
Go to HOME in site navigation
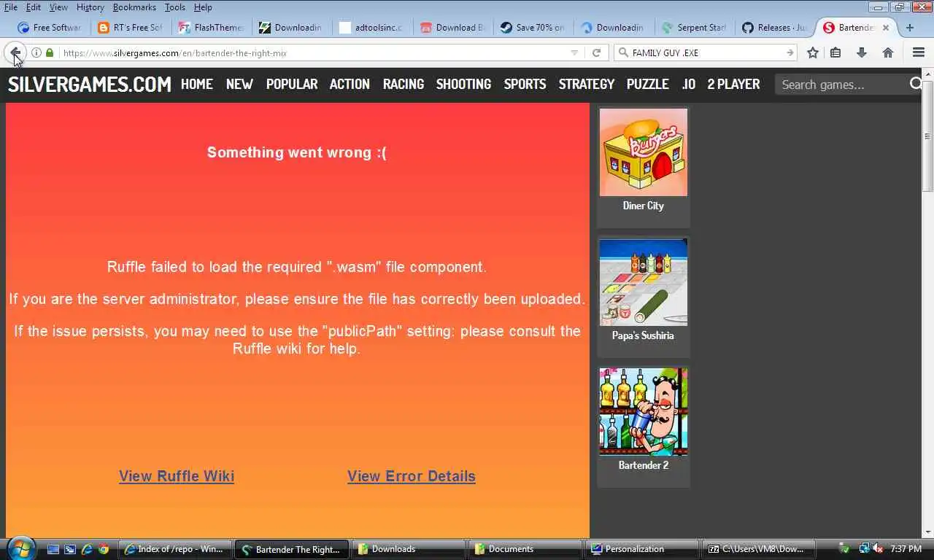[x=197, y=85]
